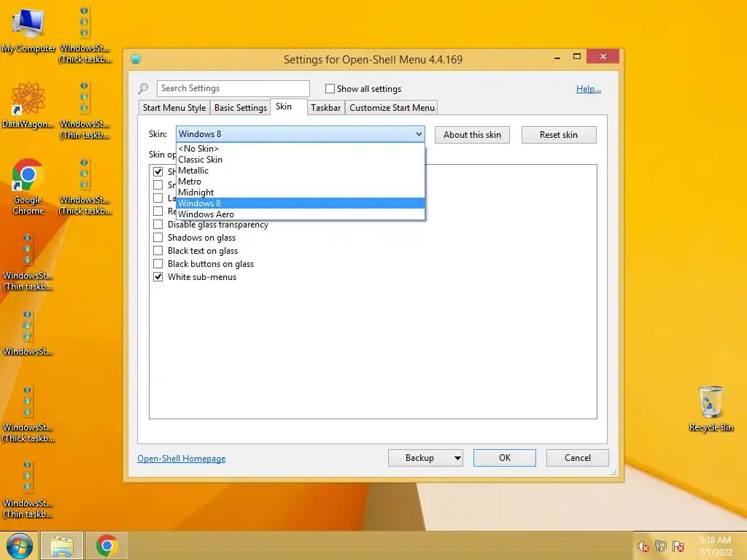This screenshot has height=560, width=747.
Task: Minimize the Open-Shell settings window
Action: tap(557, 57)
